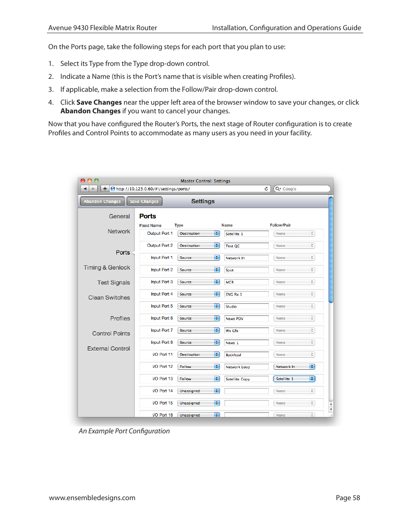Click the scrollbar down arrow

pyautogui.click(x=331, y=410)
